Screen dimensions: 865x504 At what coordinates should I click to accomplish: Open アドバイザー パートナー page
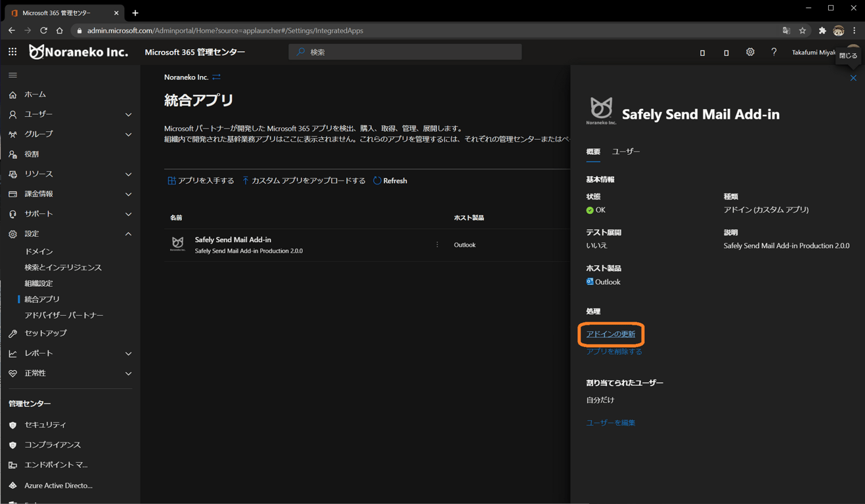point(64,316)
